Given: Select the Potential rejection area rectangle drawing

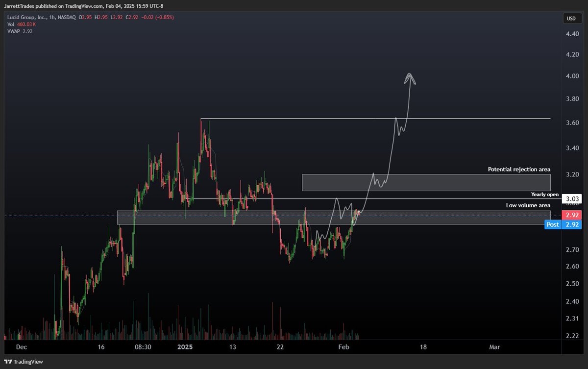Looking at the screenshot, I should click(x=426, y=182).
